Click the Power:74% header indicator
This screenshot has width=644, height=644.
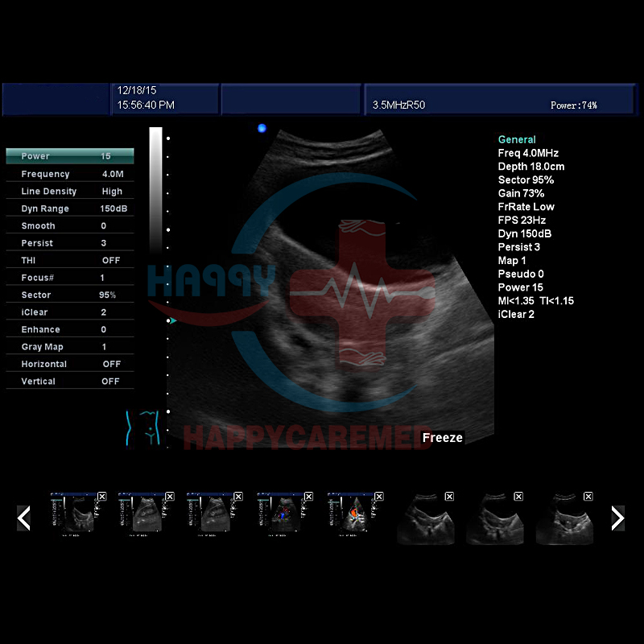click(x=574, y=105)
